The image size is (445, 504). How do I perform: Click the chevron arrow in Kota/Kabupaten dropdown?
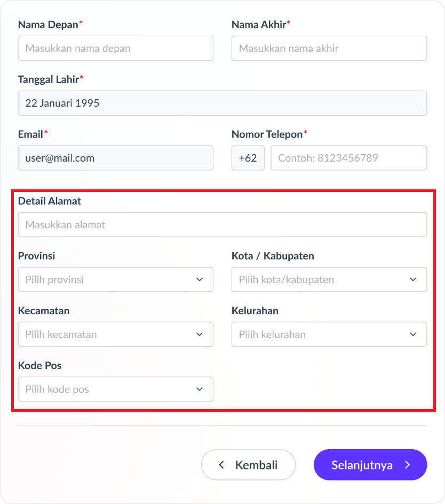413,279
